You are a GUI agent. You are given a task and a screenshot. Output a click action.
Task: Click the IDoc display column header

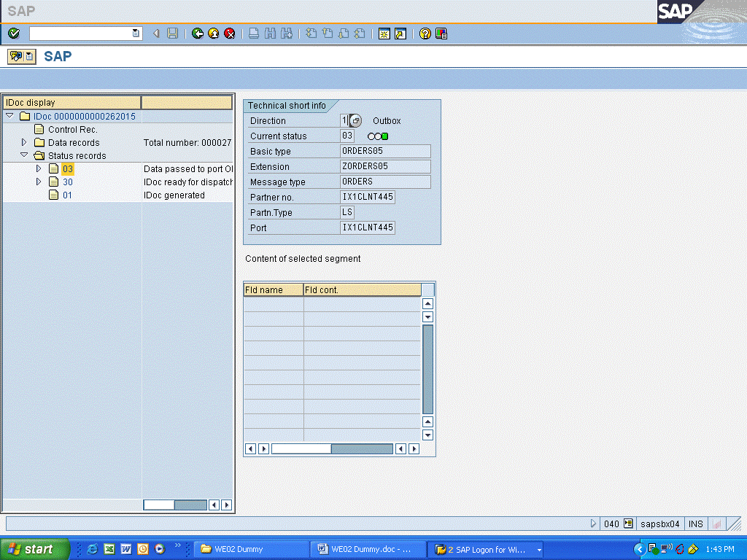(72, 102)
